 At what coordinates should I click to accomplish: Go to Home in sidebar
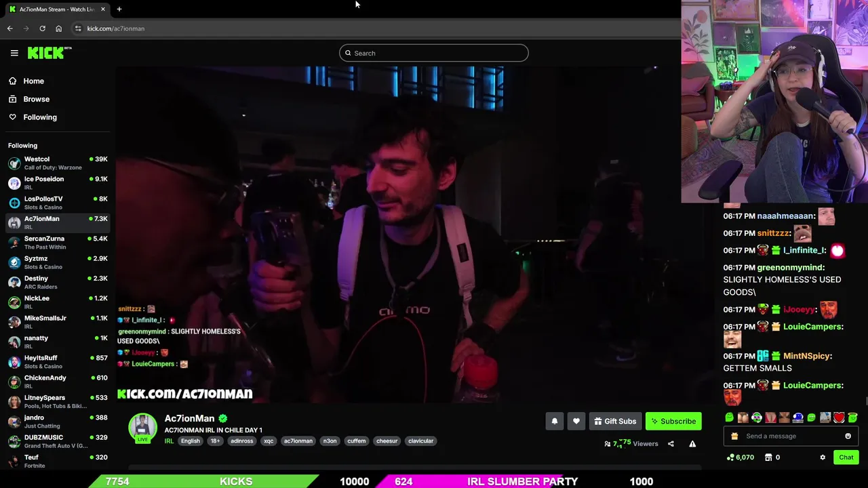(x=33, y=81)
